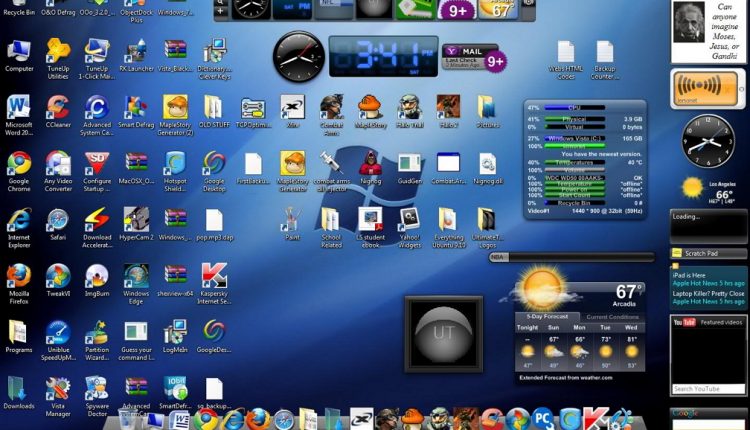Launch CCleaner from the desktop

pos(58,111)
